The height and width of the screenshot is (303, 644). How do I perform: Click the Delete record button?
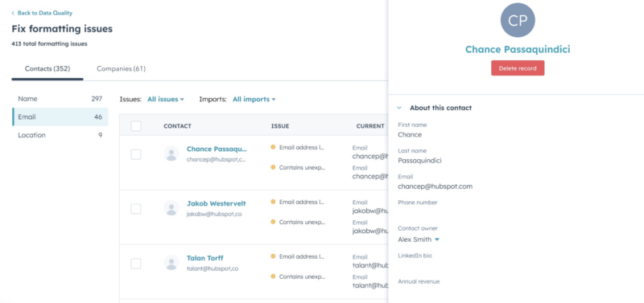tap(518, 68)
